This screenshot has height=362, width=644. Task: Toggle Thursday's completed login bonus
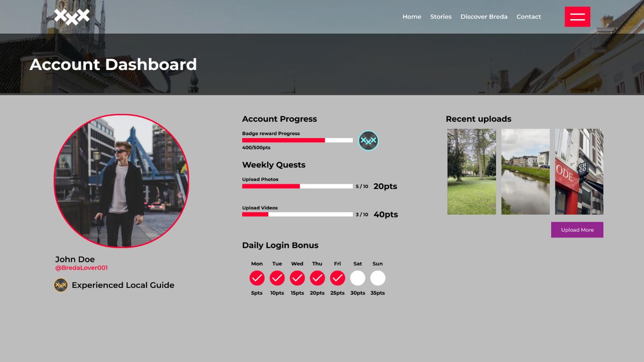pyautogui.click(x=317, y=278)
